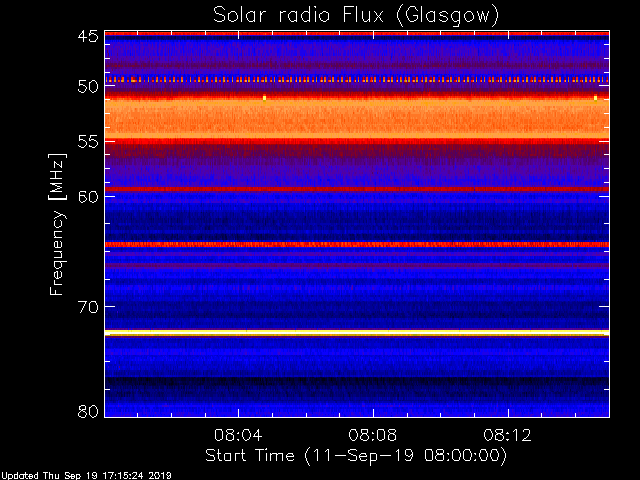
Task: Click the 55 MHz frequency tick label
Action: coord(88,142)
